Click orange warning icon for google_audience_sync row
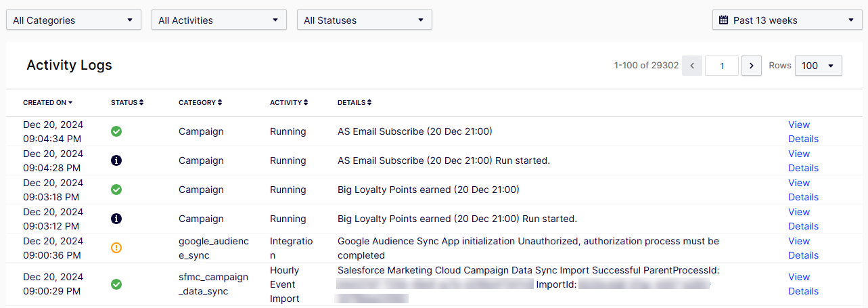Image resolution: width=868 pixels, height=308 pixels. point(116,248)
